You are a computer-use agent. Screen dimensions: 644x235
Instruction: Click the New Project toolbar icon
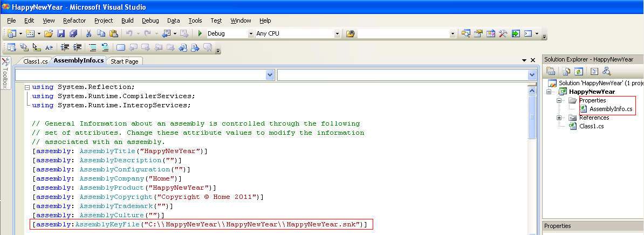point(11,33)
